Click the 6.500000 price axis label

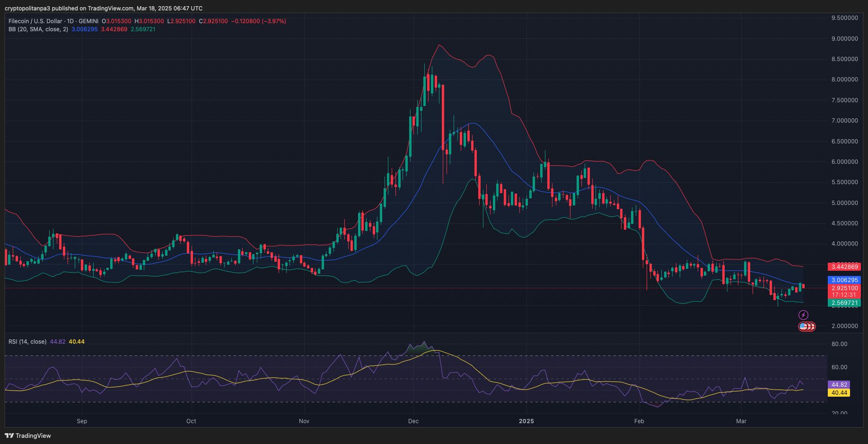click(x=845, y=142)
